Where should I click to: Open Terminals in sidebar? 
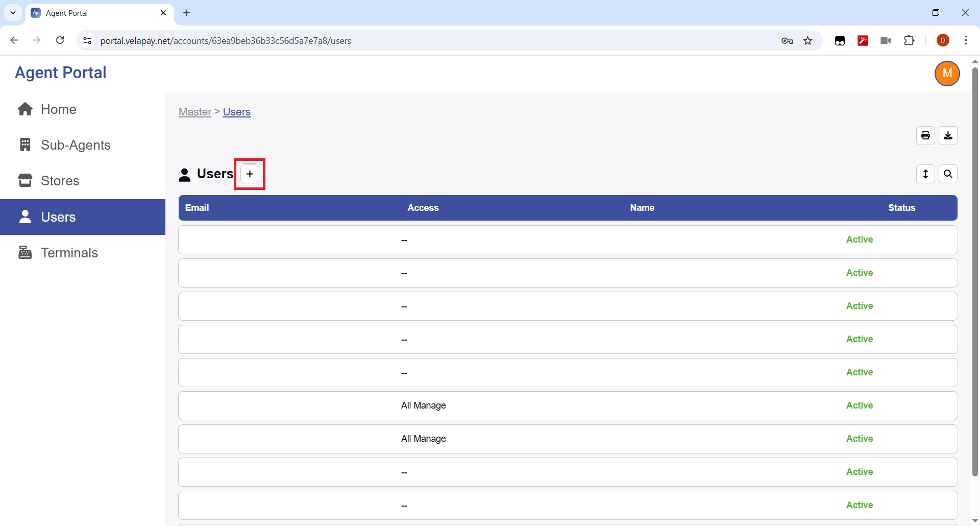(83, 253)
